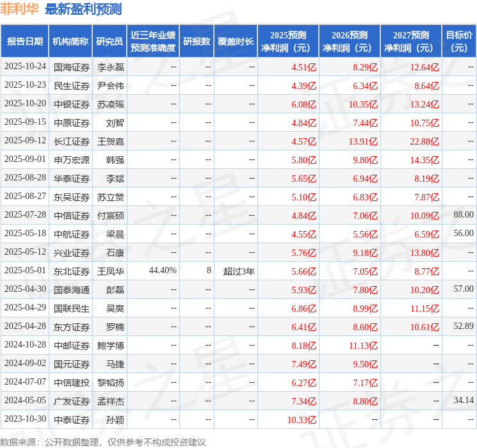The height and width of the screenshot is (448, 477).
Task: Click the 6.86亿 forecast value
Action: [303, 308]
